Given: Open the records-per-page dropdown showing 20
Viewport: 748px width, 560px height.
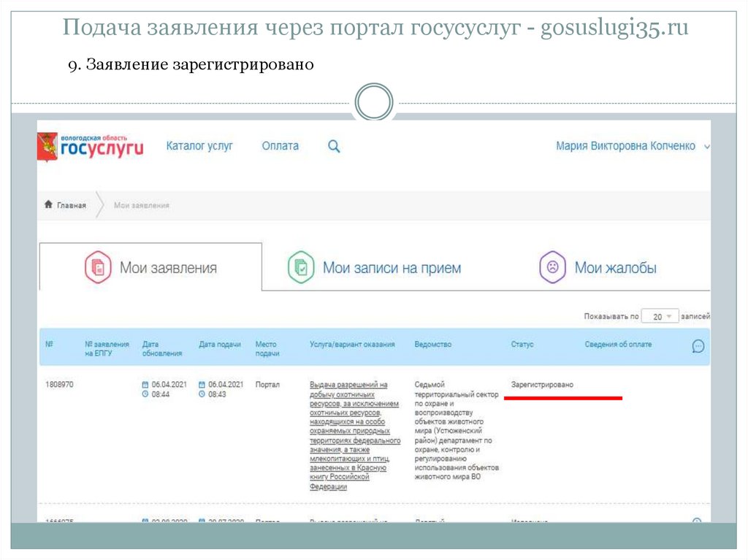Looking at the screenshot, I should (x=660, y=317).
